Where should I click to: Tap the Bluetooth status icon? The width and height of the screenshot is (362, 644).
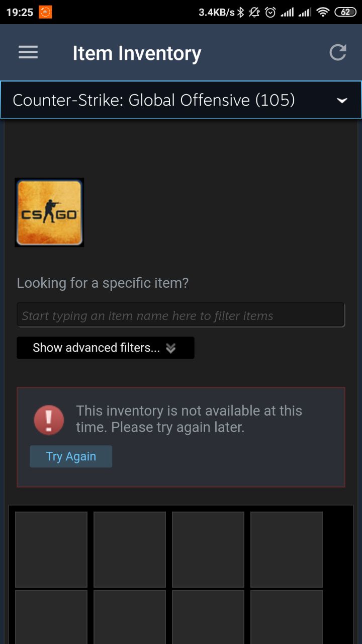(x=240, y=12)
